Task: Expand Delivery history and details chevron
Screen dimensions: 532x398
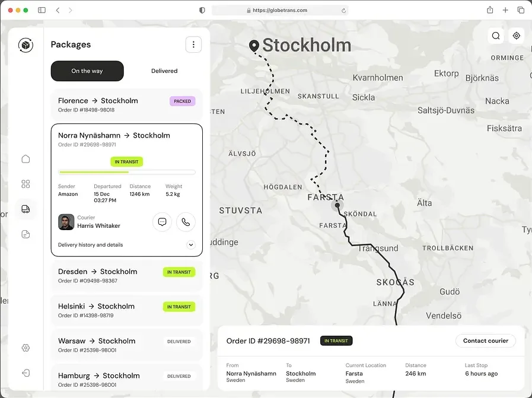Action: (191, 244)
